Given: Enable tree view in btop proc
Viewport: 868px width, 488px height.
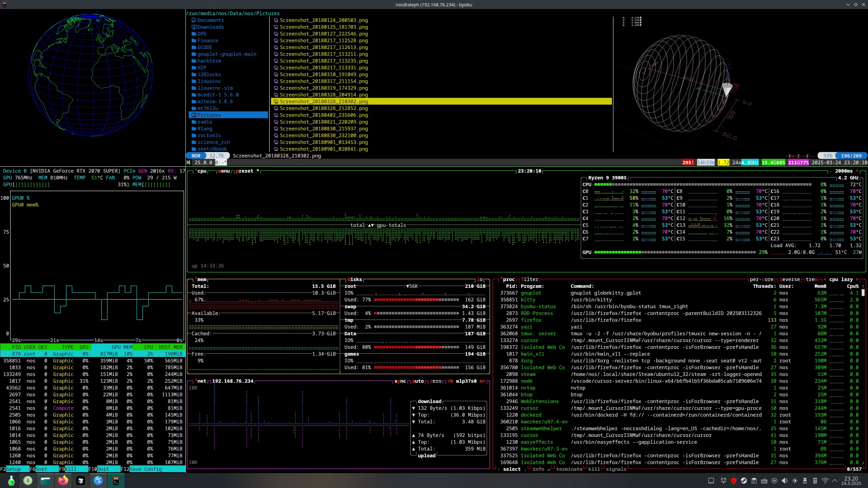Looking at the screenshot, I should tap(811, 279).
